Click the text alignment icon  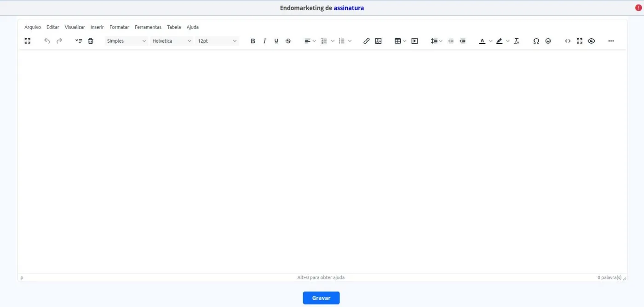pyautogui.click(x=308, y=41)
